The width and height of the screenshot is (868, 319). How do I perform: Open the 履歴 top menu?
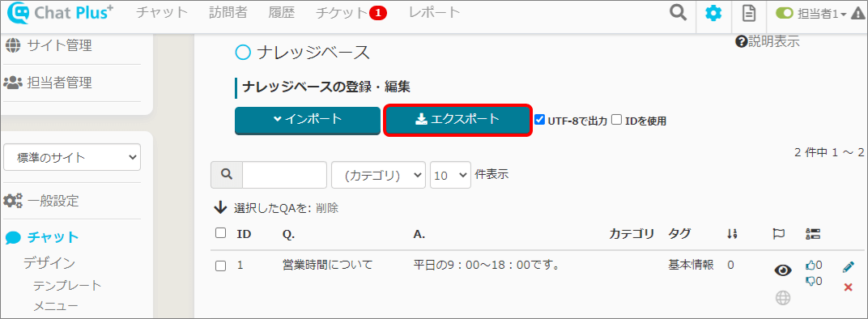(281, 12)
